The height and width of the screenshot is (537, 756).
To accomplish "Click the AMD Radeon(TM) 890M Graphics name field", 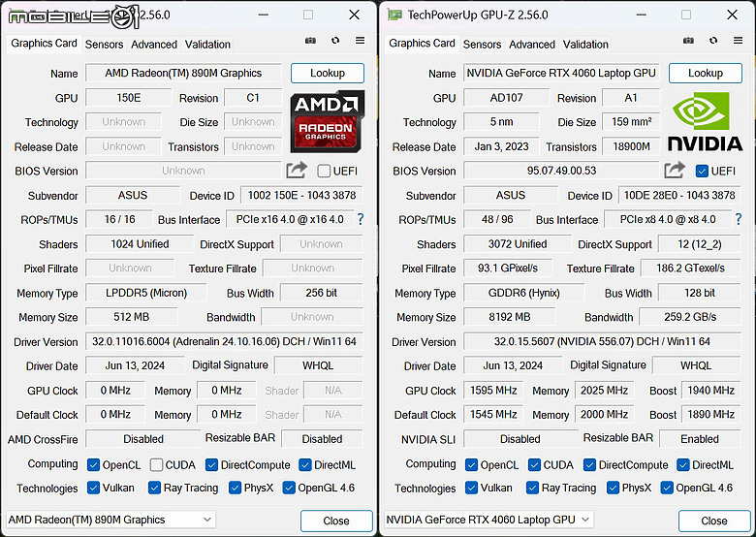I will [183, 74].
